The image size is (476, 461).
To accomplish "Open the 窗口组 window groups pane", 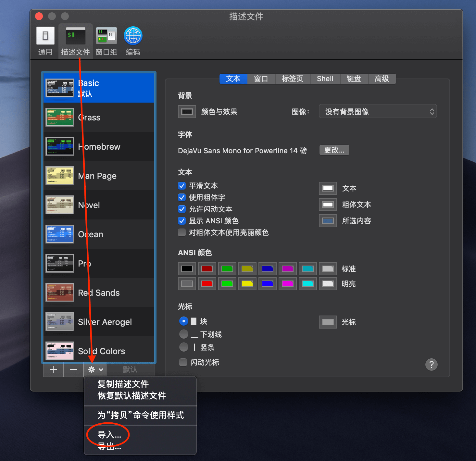I will point(106,41).
